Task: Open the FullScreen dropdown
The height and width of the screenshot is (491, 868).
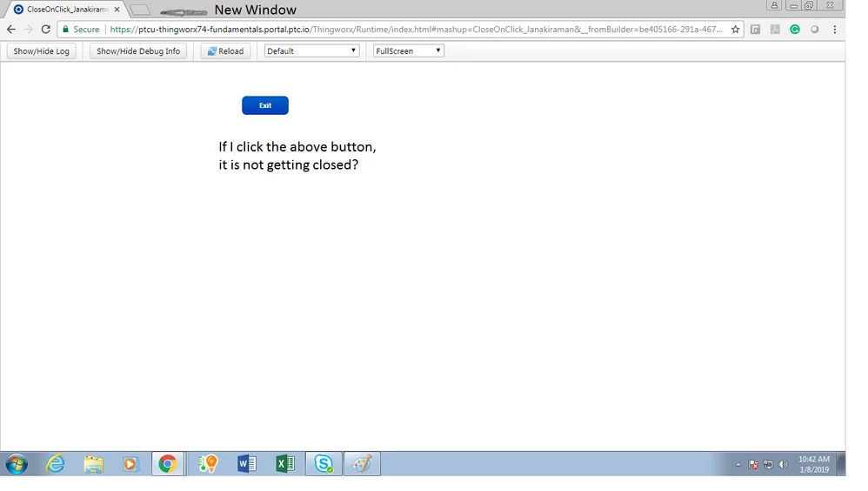Action: (409, 51)
